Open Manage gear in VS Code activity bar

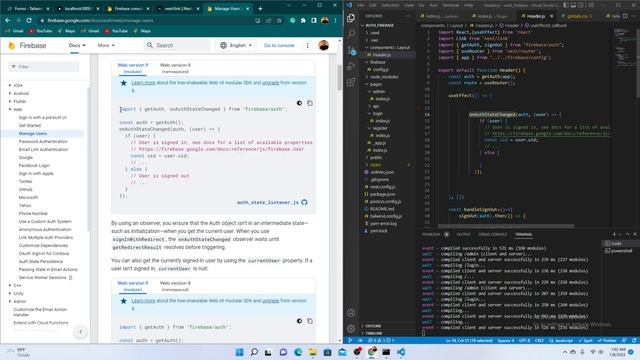(351, 329)
